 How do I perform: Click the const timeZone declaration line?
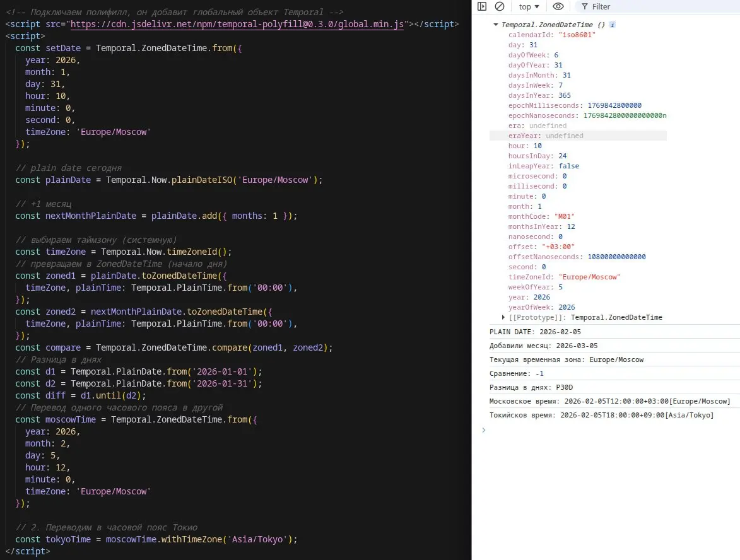click(123, 252)
